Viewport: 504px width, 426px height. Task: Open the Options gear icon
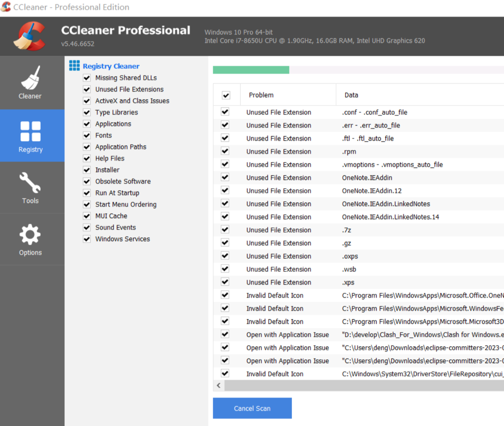[x=30, y=235]
